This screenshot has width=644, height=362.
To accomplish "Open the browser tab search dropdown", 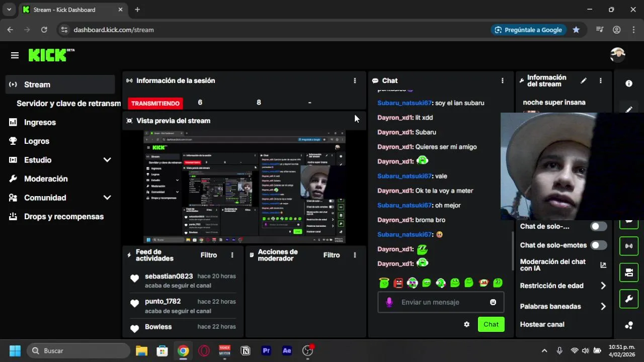I will coord(9,10).
